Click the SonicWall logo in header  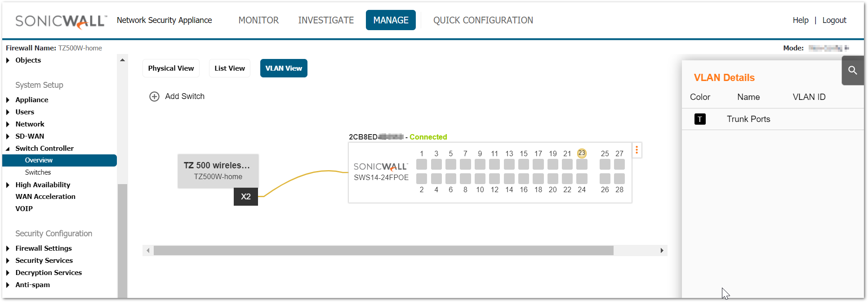[x=61, y=21]
